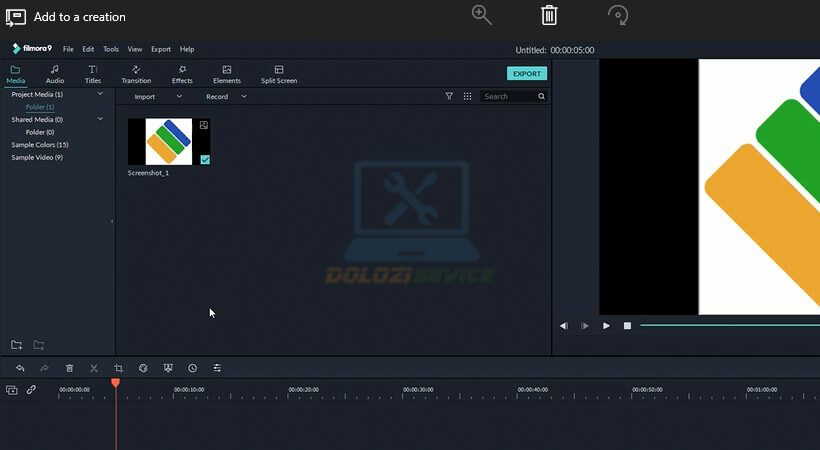Viewport: 820px width, 450px height.
Task: Click the undo arrow in timeline toolbar
Action: pos(20,368)
